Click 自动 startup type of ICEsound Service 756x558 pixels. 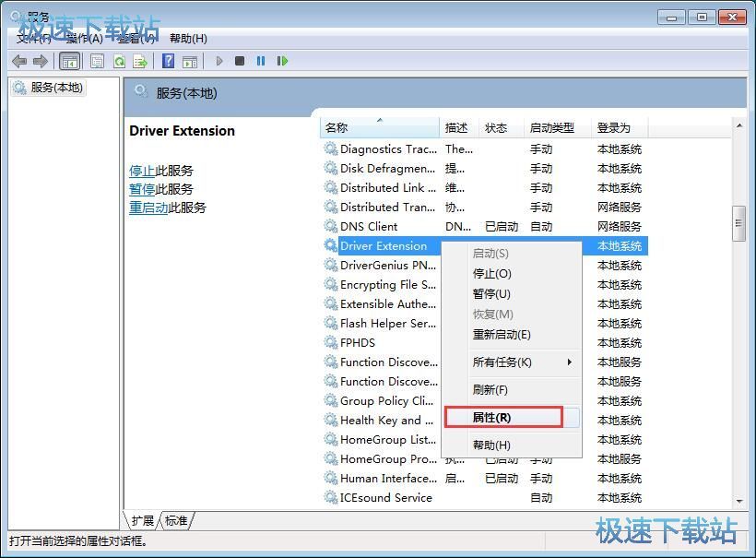click(x=541, y=498)
